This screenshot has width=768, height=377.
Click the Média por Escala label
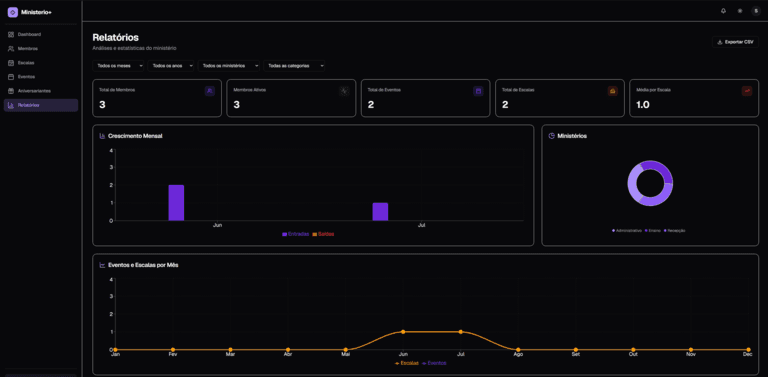[x=653, y=90]
